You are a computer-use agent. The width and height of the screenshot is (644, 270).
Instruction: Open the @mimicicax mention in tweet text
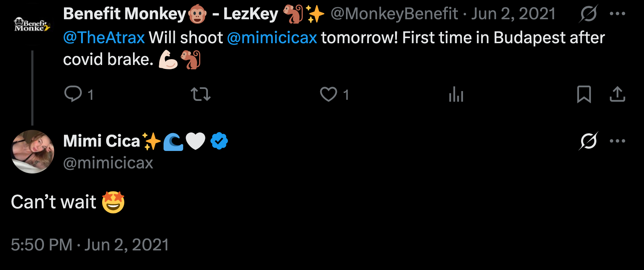pos(272,38)
